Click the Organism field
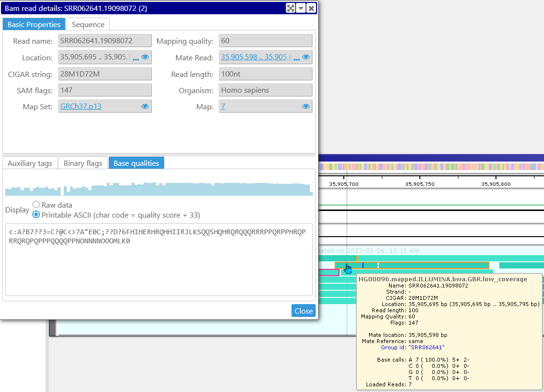 coord(265,90)
